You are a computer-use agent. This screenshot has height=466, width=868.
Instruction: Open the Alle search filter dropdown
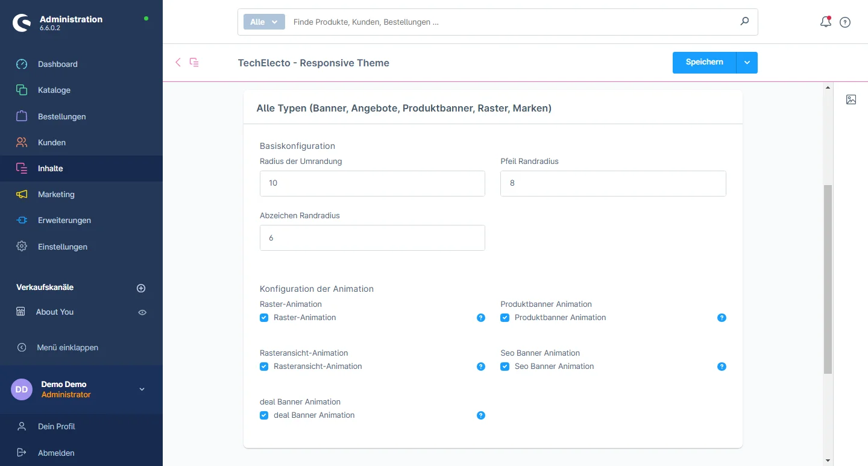click(x=264, y=22)
